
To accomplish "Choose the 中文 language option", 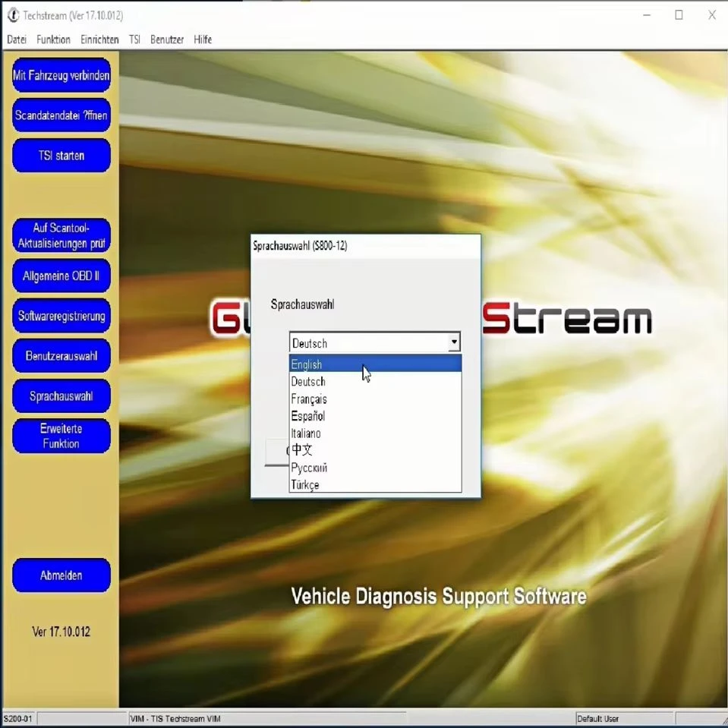I will [375, 450].
